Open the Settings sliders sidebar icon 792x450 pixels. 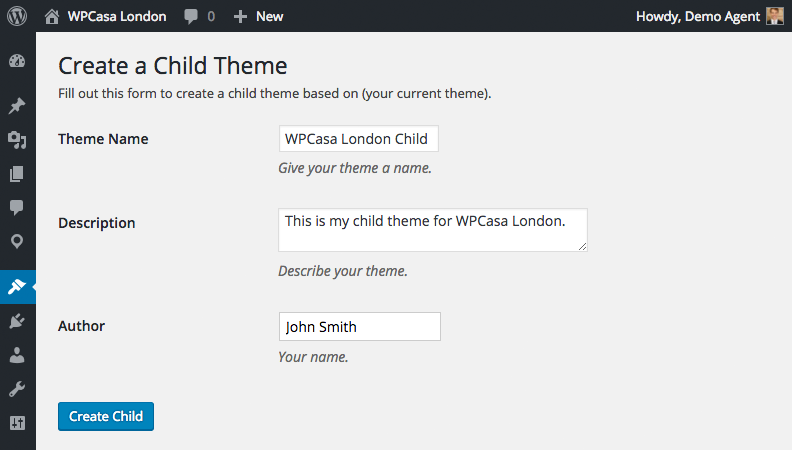pyautogui.click(x=17, y=423)
